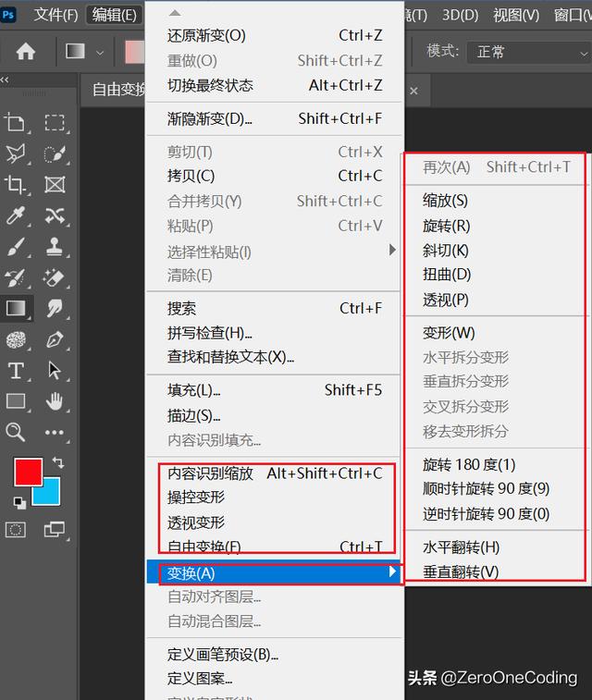Click the red foreground color swatch
The height and width of the screenshot is (700, 592).
coord(28,473)
